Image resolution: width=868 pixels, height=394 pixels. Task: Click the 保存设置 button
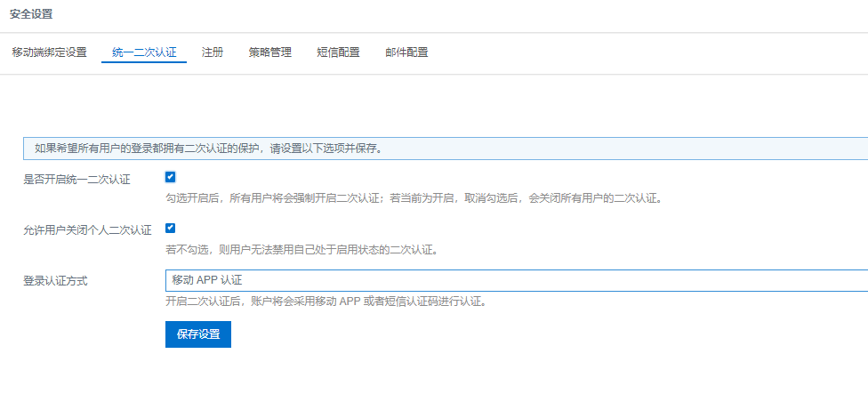(198, 334)
